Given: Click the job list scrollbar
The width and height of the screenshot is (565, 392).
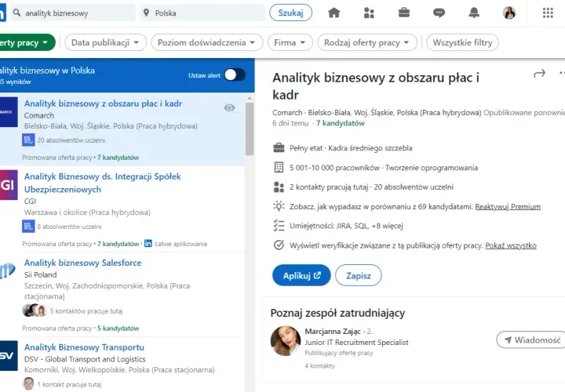Looking at the screenshot, I should coord(250,129).
